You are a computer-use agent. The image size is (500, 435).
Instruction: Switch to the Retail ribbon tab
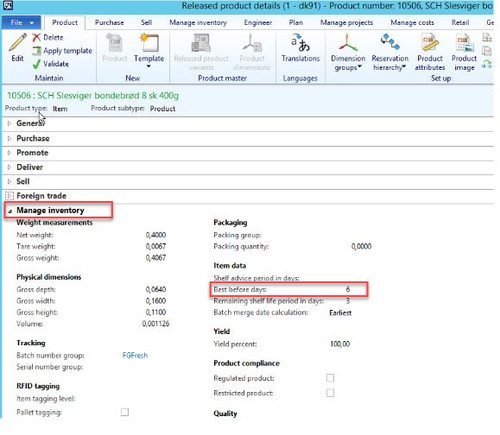point(460,22)
